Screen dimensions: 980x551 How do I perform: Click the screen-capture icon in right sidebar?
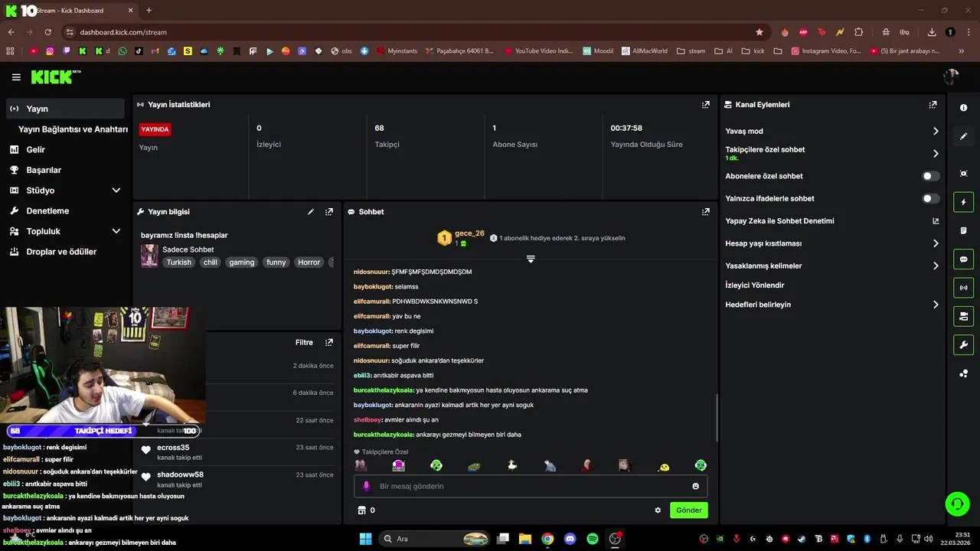pyautogui.click(x=963, y=174)
